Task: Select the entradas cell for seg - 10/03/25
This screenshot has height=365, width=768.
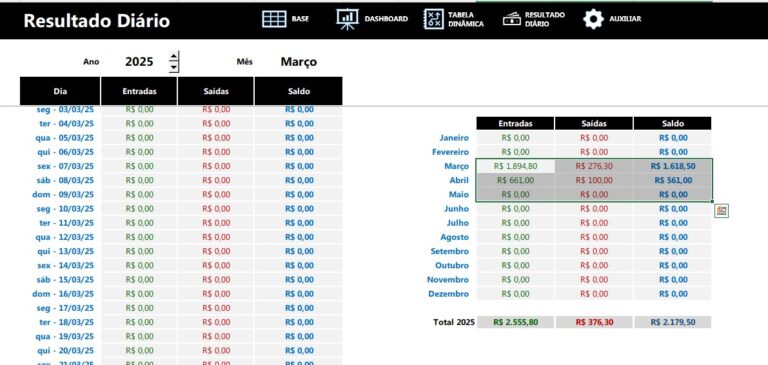Action: pos(139,209)
